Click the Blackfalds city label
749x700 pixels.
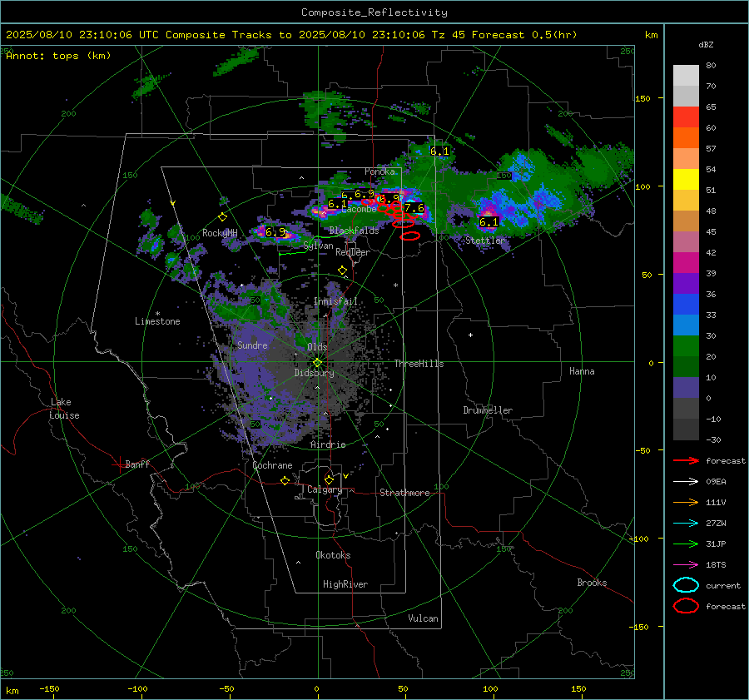[x=354, y=231]
